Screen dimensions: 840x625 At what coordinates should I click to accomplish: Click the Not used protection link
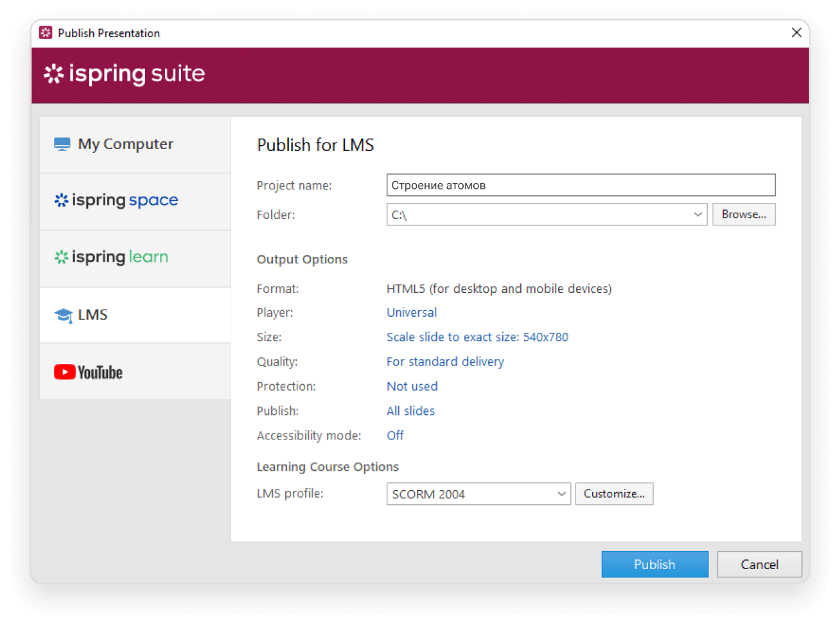(412, 387)
